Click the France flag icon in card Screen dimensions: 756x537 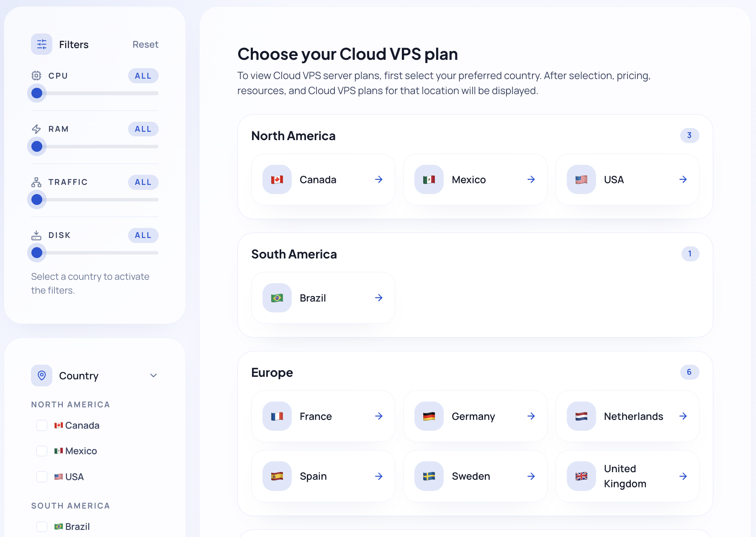pos(277,416)
